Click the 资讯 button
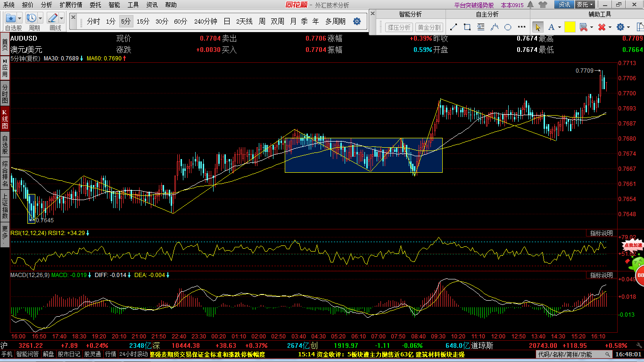644x362 pixels. pyautogui.click(x=564, y=5)
